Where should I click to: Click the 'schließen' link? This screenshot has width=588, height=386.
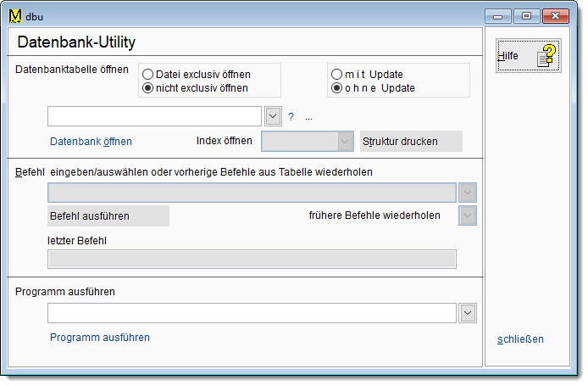(x=520, y=339)
